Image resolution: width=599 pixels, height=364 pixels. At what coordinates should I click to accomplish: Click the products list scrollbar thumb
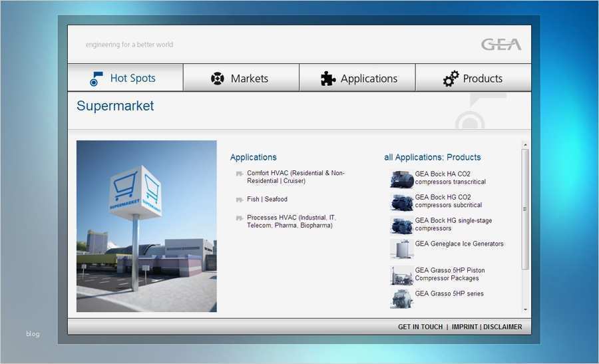coord(525,210)
